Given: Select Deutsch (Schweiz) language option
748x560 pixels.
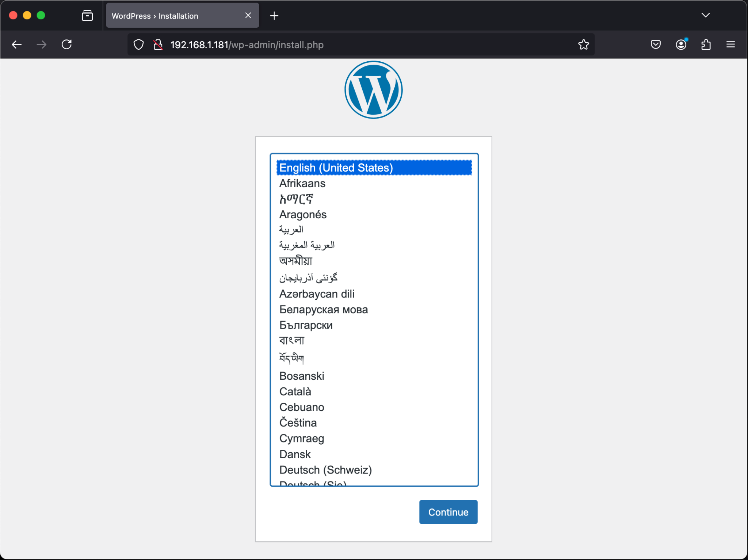Looking at the screenshot, I should (325, 470).
